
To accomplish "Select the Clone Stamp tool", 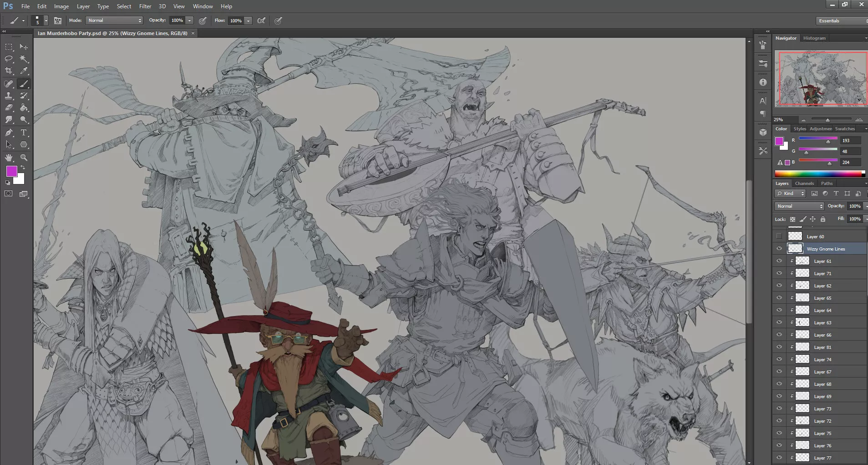I will pyautogui.click(x=9, y=96).
